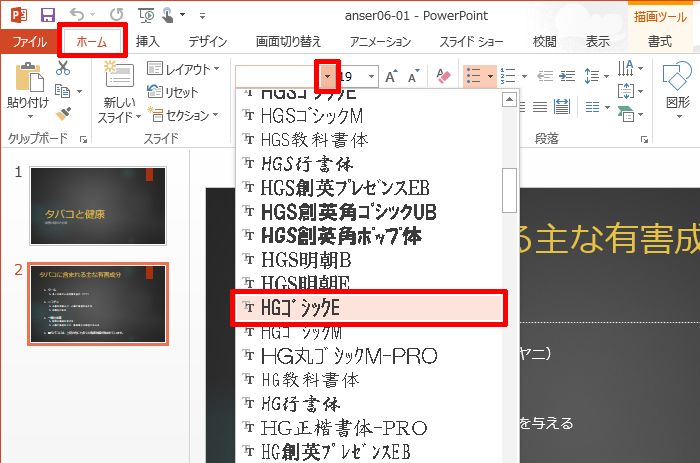Image resolution: width=700 pixels, height=463 pixels.
Task: Click the font name input box
Action: [x=276, y=76]
